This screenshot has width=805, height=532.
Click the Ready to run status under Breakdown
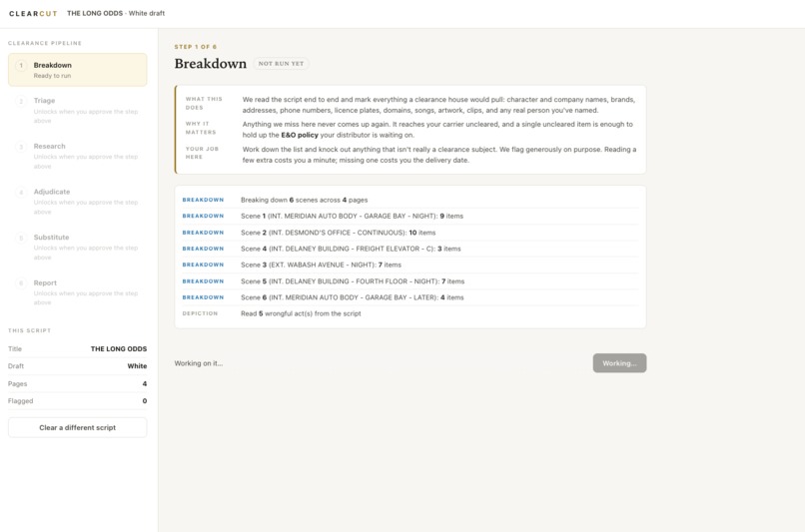[x=52, y=76]
